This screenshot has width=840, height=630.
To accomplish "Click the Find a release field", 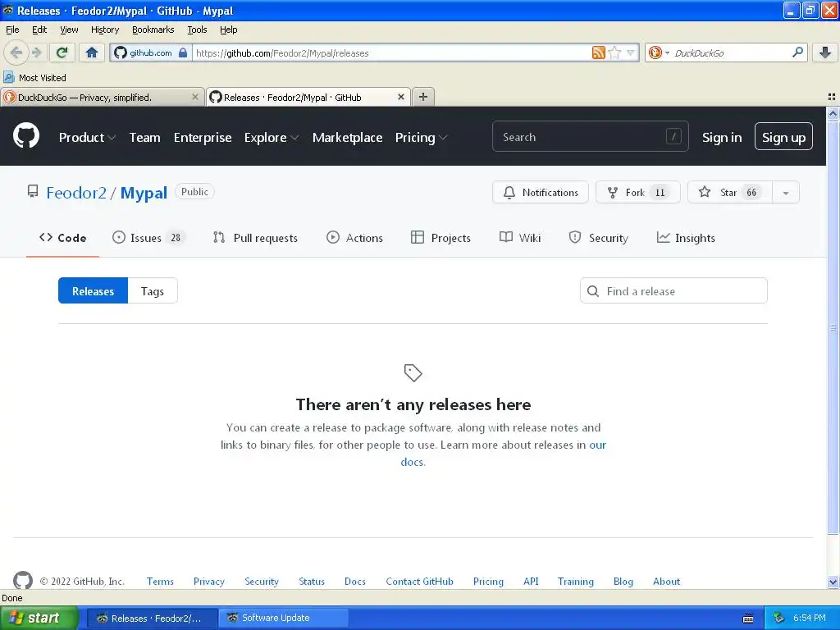I will coord(673,291).
